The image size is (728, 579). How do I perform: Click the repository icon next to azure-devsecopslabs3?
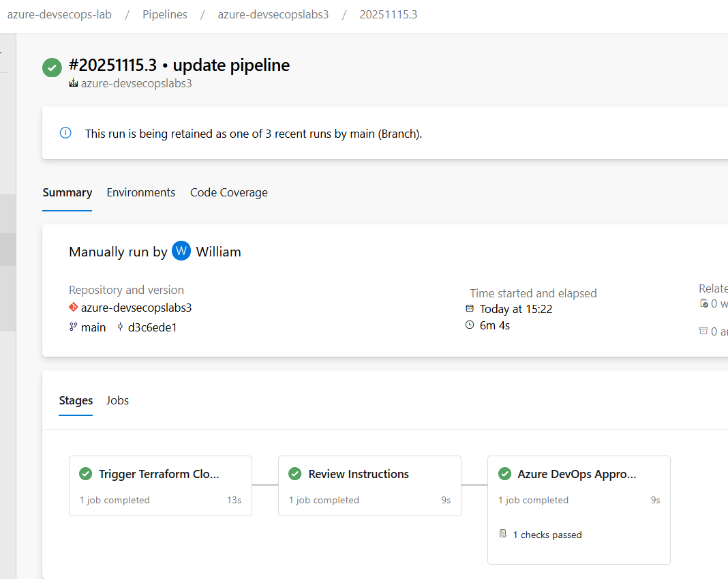(x=74, y=308)
